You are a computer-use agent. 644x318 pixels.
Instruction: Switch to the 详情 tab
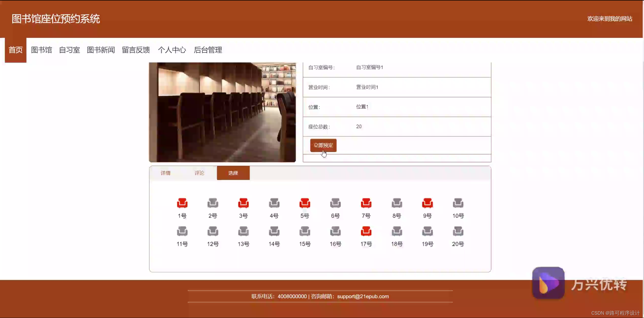point(166,173)
